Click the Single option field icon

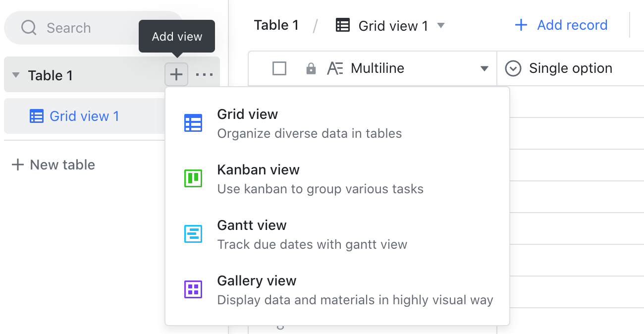[514, 68]
